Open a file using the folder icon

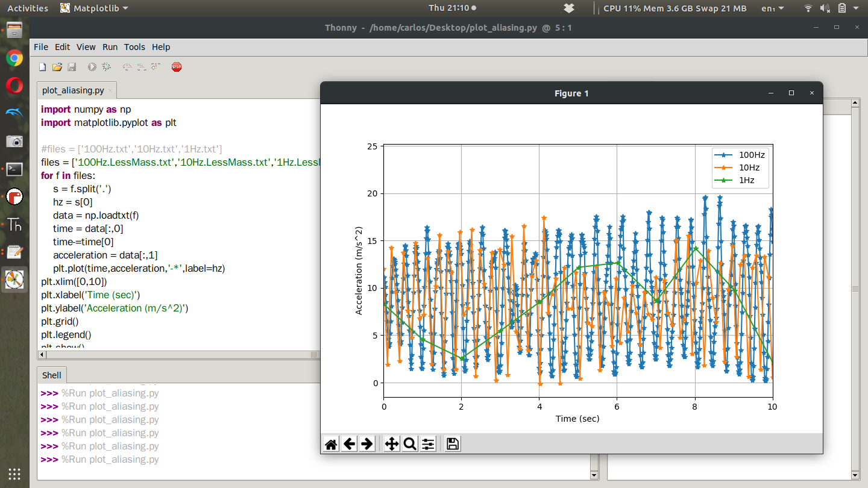click(x=57, y=67)
